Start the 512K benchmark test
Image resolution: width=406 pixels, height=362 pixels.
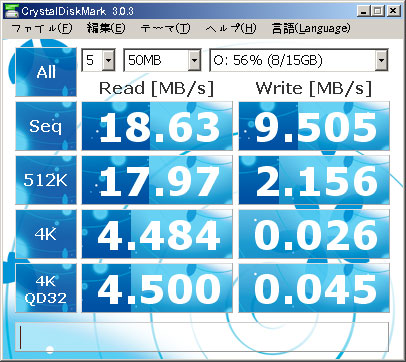click(x=46, y=180)
